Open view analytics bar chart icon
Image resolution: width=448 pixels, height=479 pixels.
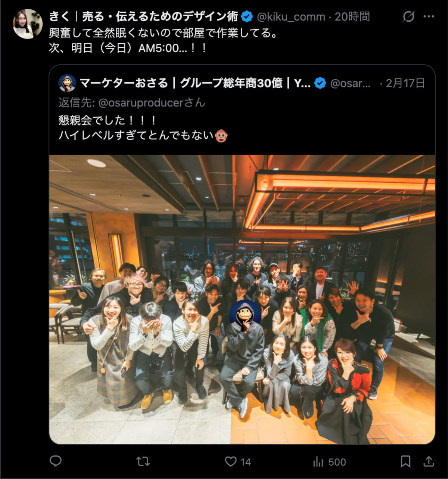[x=318, y=462]
